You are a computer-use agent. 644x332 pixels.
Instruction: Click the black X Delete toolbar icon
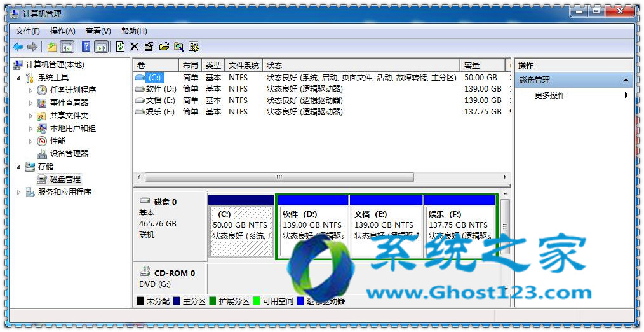pyautogui.click(x=135, y=46)
